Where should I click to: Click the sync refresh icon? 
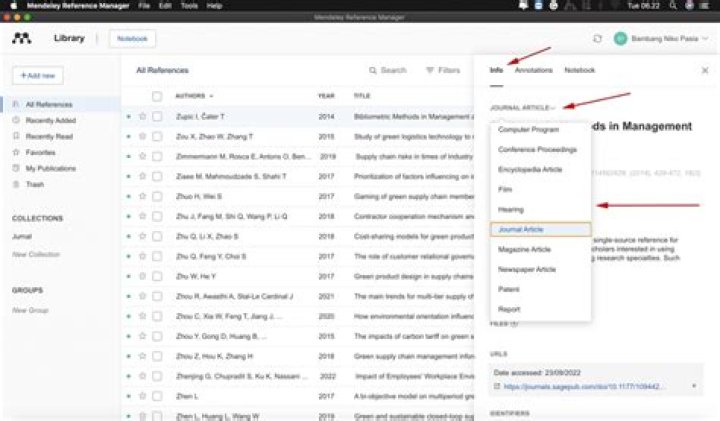[x=597, y=39]
